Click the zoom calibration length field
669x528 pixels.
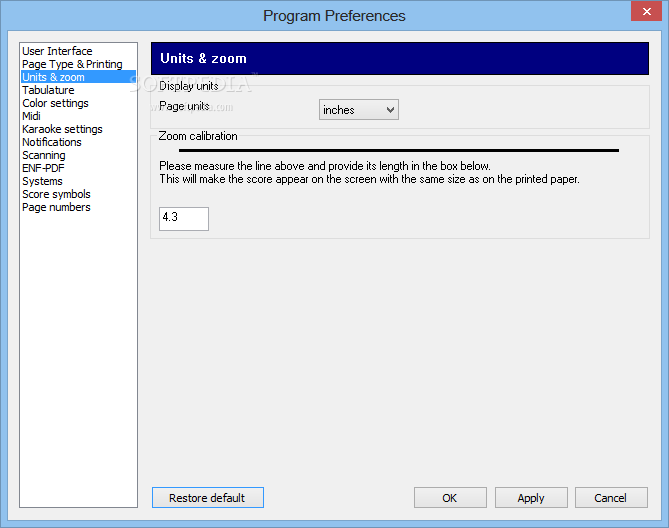click(184, 219)
